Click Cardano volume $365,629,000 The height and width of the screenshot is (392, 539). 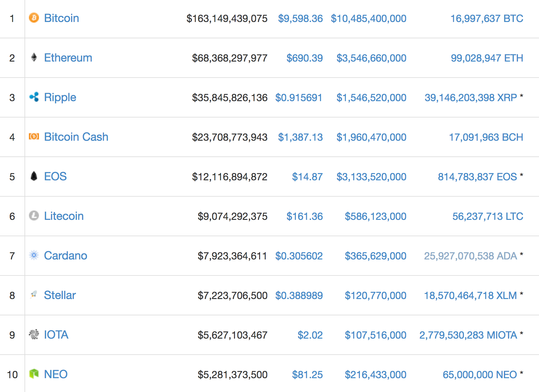click(376, 256)
